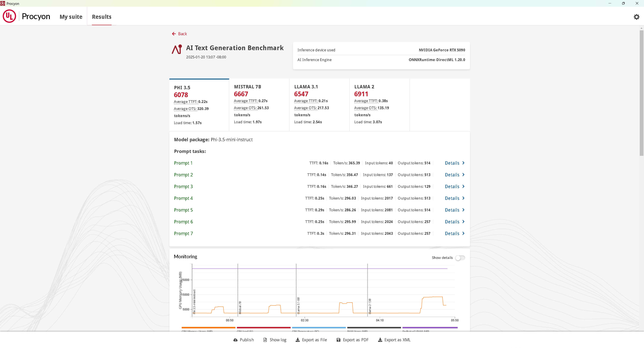Select the LLAMA 3.1 model tab
Screen dimensions: 644x348
[x=319, y=105]
